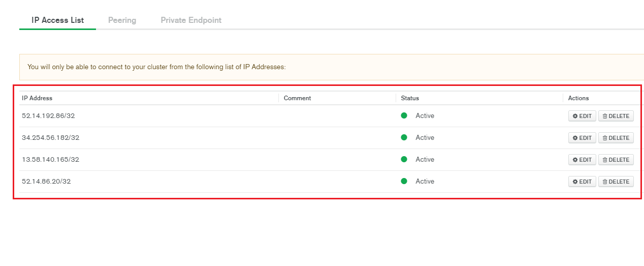
Task: Delete the 13.58.140.165/32 entry
Action: pos(616,160)
